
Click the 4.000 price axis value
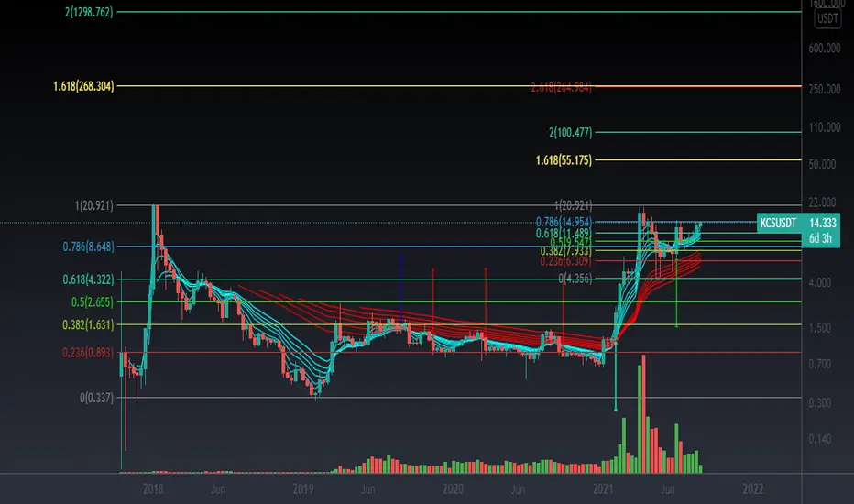pyautogui.click(x=820, y=283)
